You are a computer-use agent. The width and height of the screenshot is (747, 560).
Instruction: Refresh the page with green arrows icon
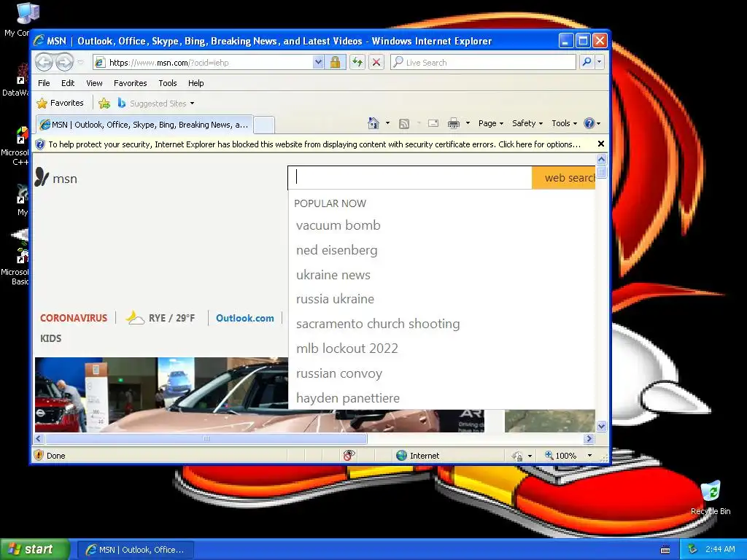point(357,63)
